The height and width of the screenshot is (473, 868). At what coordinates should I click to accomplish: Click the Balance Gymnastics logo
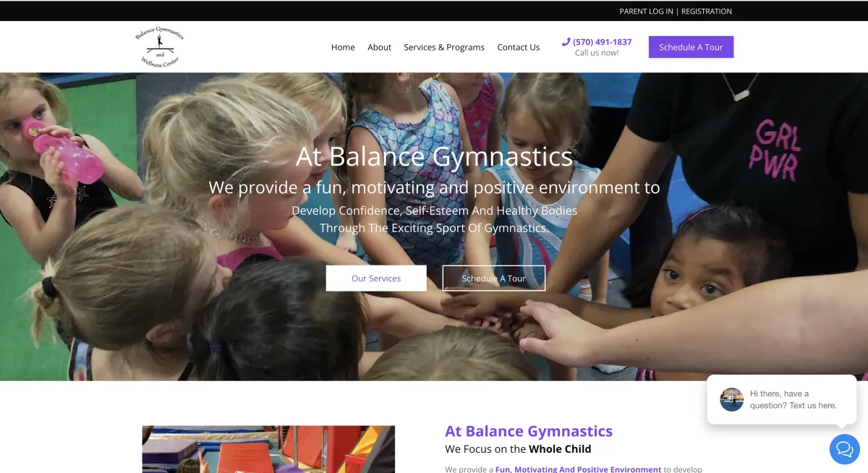click(x=159, y=47)
